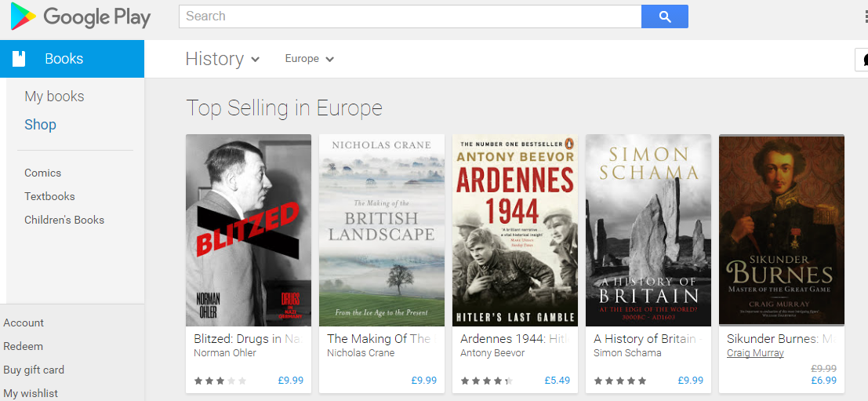The image size is (868, 401).
Task: Click the star rating under Ardennes 1944
Action: (x=487, y=381)
